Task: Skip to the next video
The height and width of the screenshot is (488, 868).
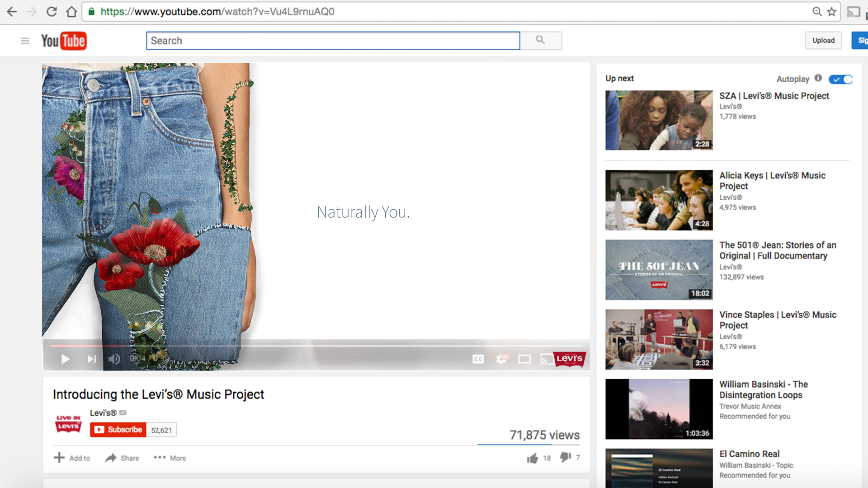Action: pyautogui.click(x=92, y=359)
